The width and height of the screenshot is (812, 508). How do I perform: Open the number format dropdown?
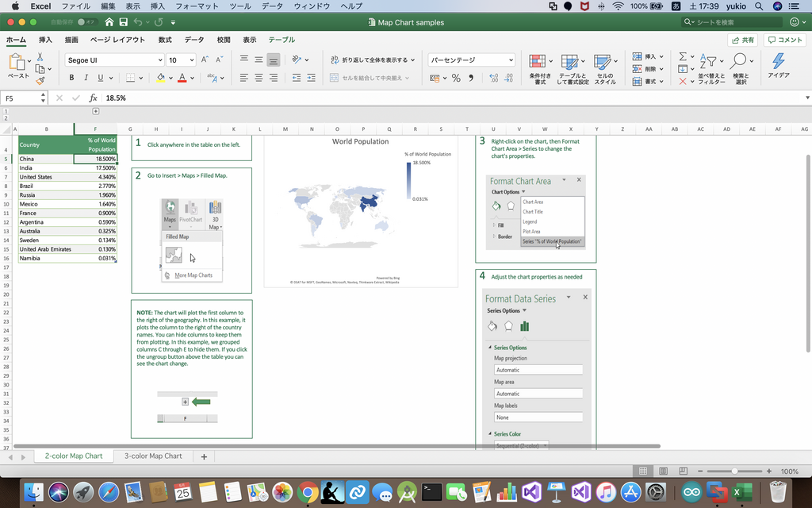[x=471, y=60]
